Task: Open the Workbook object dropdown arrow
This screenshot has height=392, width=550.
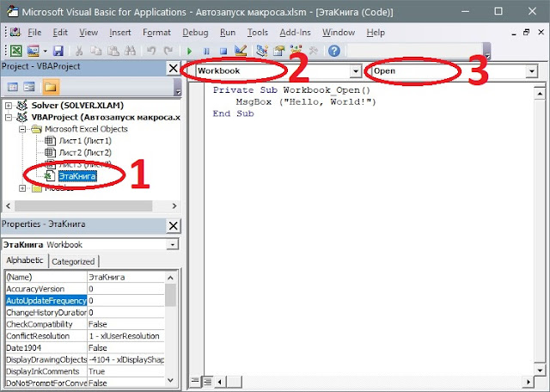Action: click(355, 71)
